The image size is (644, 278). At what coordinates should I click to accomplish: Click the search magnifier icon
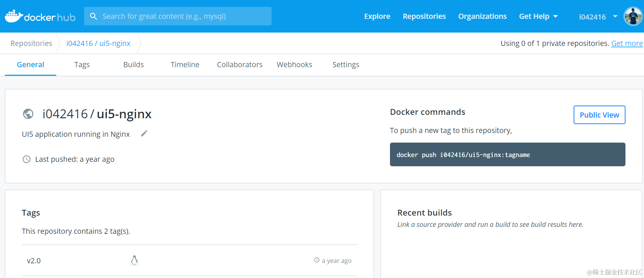coord(93,16)
